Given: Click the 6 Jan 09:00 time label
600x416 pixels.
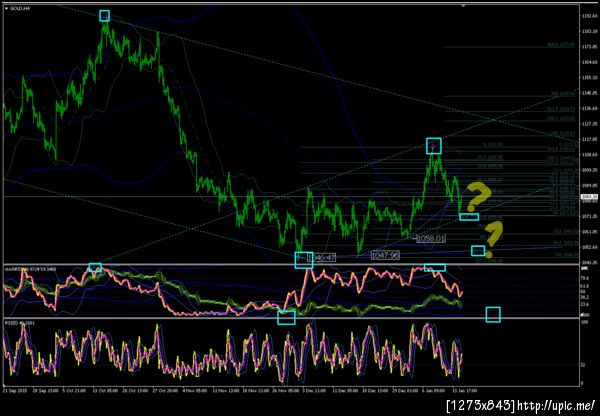Looking at the screenshot, I should point(434,391).
